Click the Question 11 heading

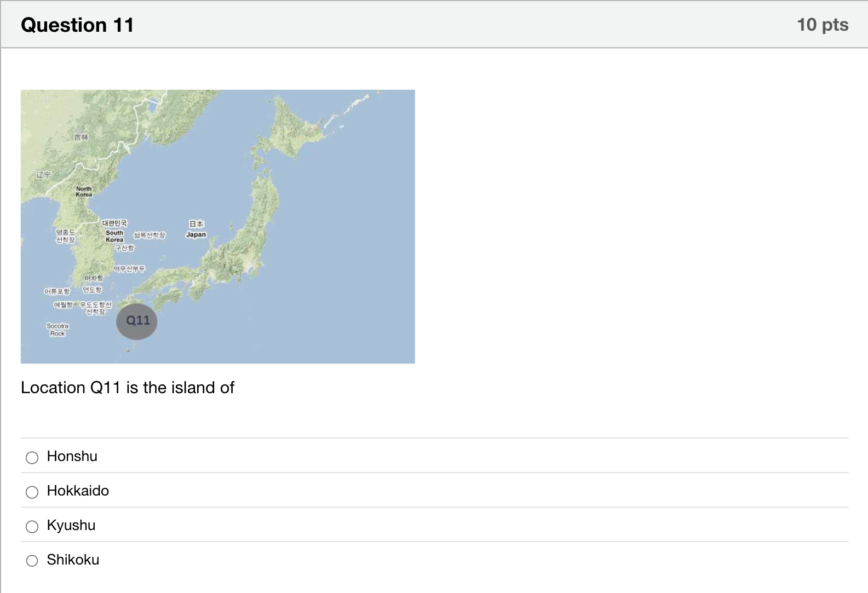77,25
